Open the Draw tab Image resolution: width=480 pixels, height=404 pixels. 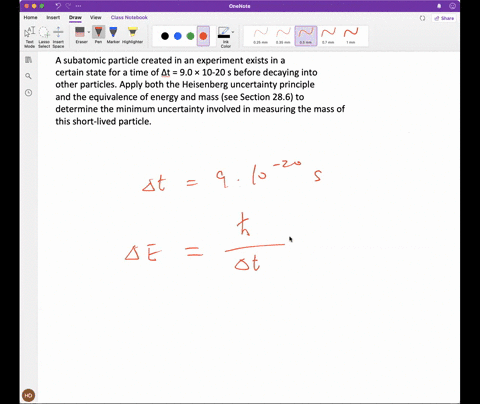(x=75, y=17)
